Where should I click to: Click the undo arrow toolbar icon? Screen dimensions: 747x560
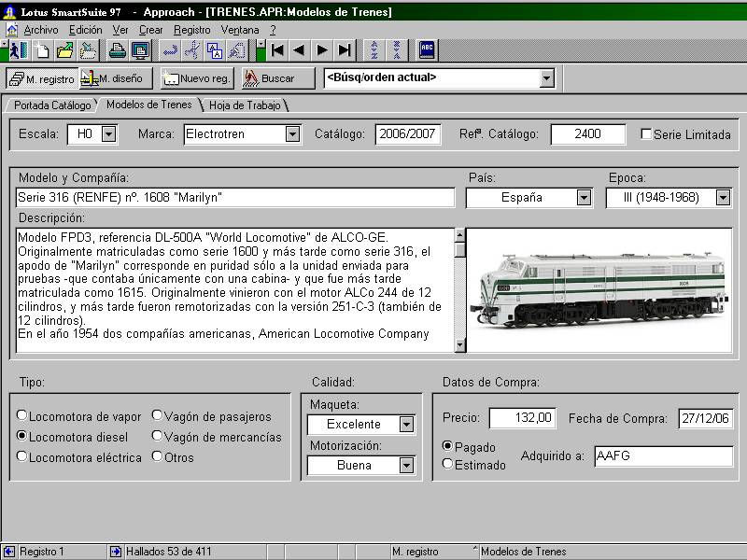coord(170,50)
